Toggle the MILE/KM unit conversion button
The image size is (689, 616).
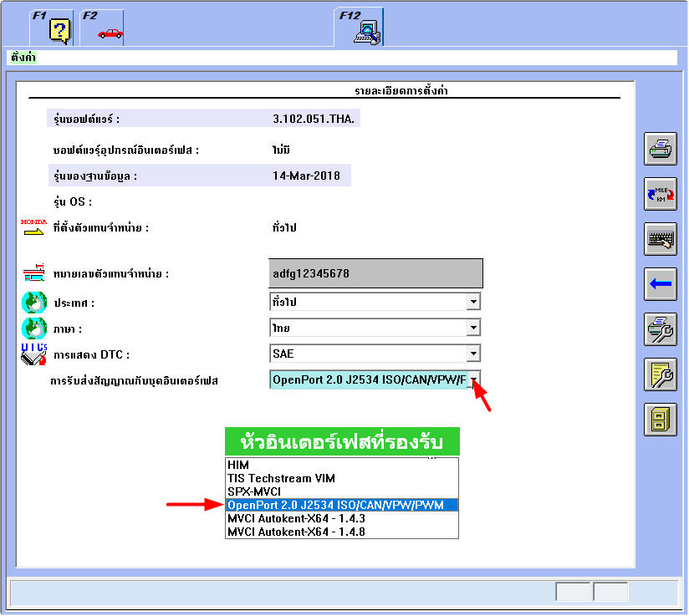click(x=660, y=194)
